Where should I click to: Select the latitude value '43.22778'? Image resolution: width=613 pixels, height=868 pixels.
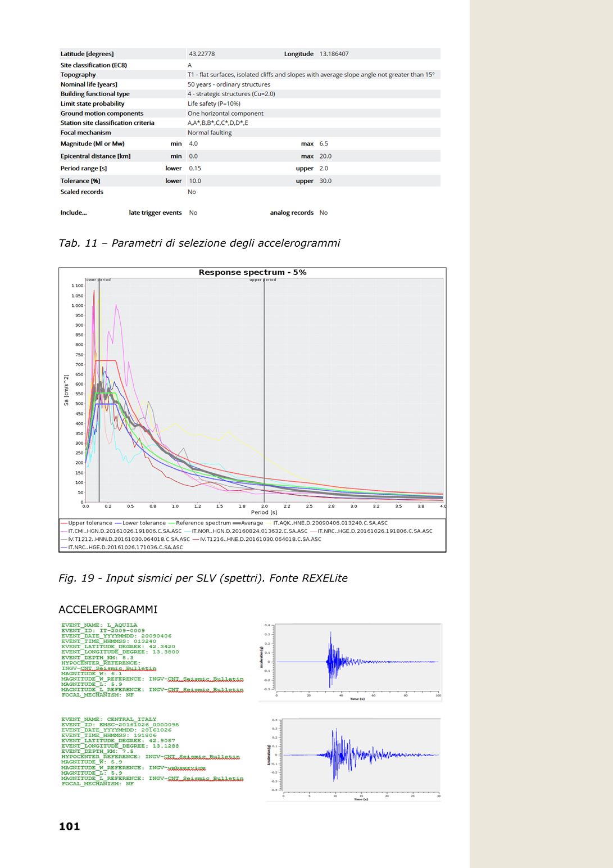tap(202, 54)
